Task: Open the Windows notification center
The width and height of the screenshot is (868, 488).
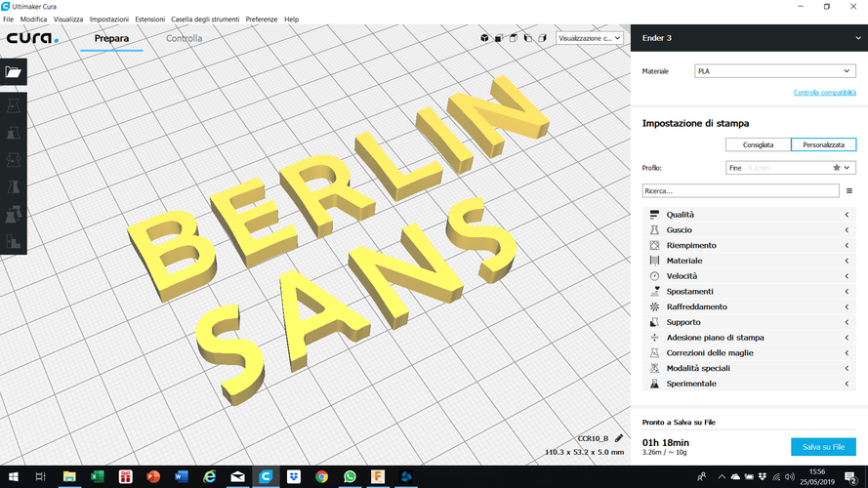Action: pos(850,476)
